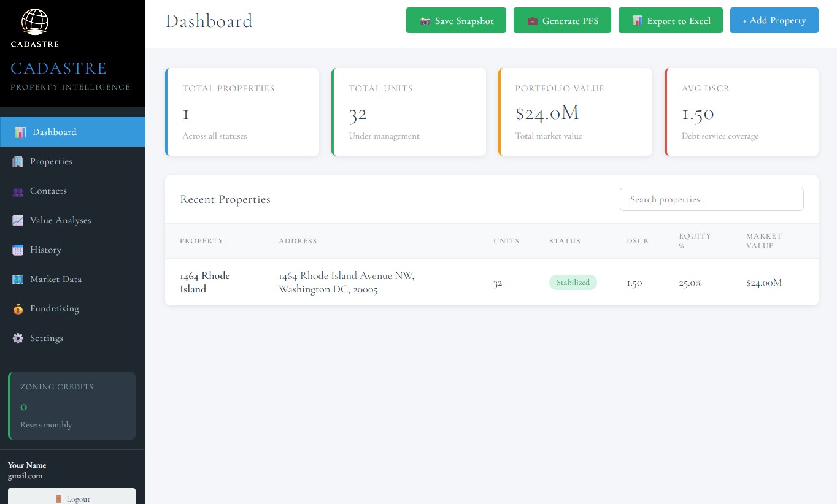
Task: Click the Fundraising money bag icon
Action: click(x=19, y=308)
